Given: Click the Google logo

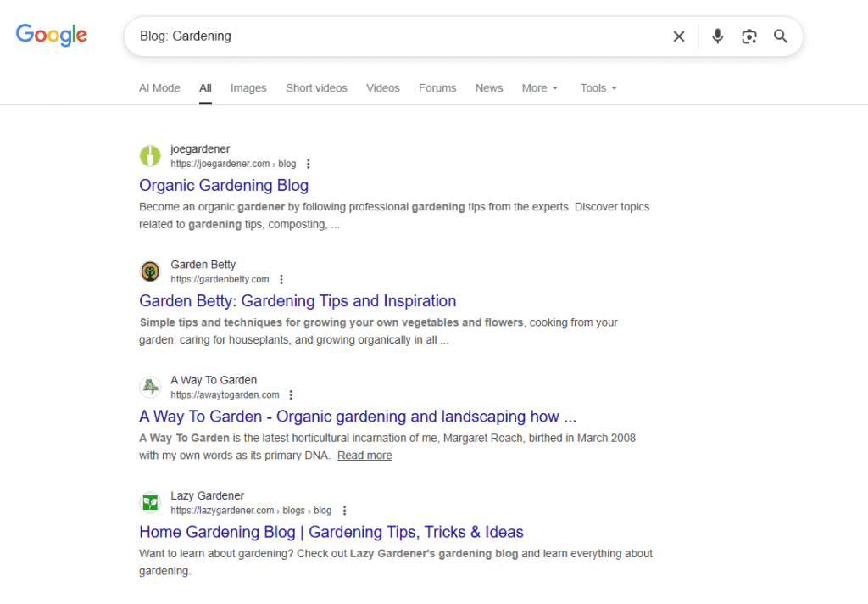Looking at the screenshot, I should click(52, 36).
